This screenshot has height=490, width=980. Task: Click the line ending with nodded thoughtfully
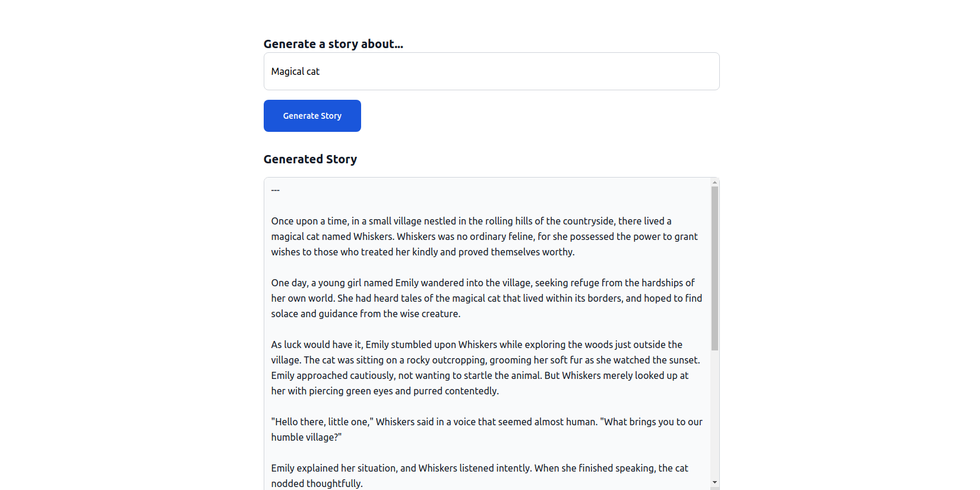[x=317, y=483]
